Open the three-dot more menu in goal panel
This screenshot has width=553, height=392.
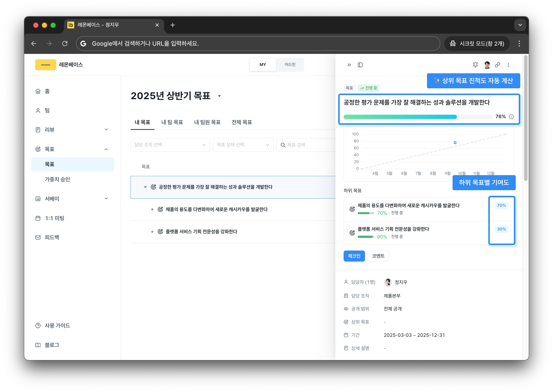point(508,65)
